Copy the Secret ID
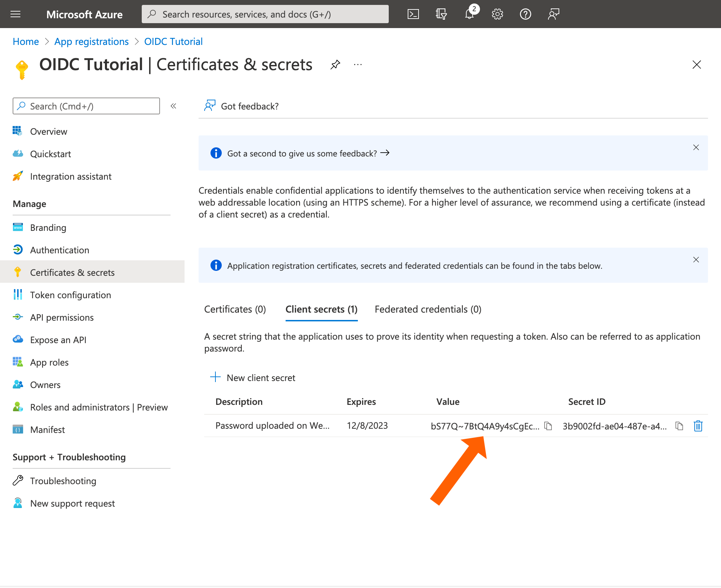 (x=679, y=426)
